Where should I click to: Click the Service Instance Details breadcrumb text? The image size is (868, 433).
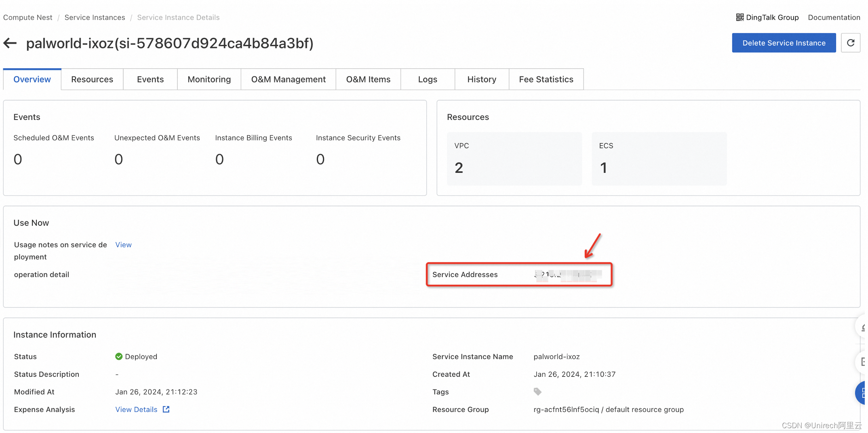point(178,17)
